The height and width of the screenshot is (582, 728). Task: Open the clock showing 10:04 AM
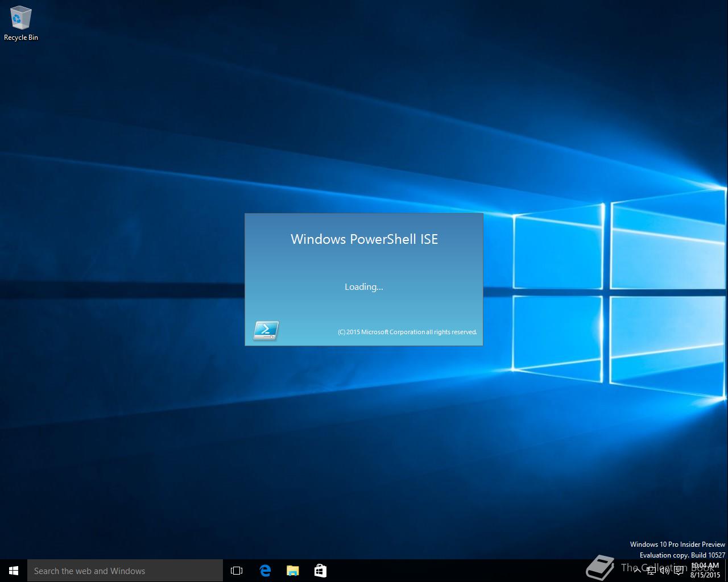tap(705, 570)
